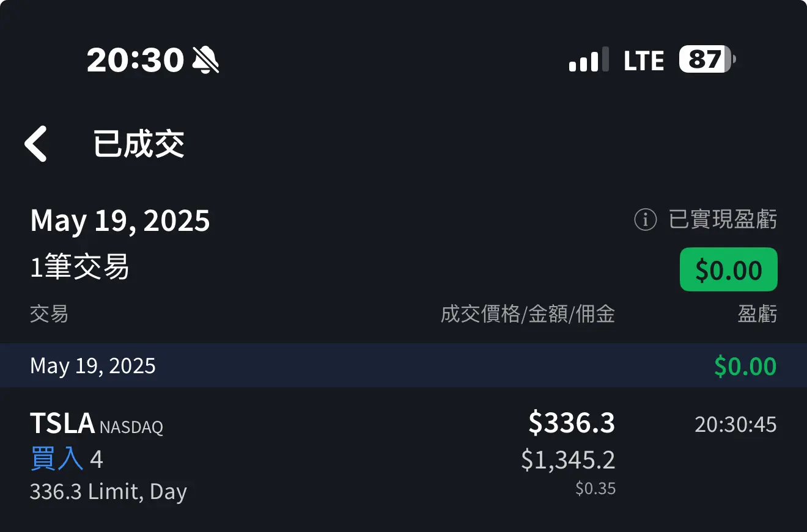Tap the cellular signal bars icon

[589, 60]
